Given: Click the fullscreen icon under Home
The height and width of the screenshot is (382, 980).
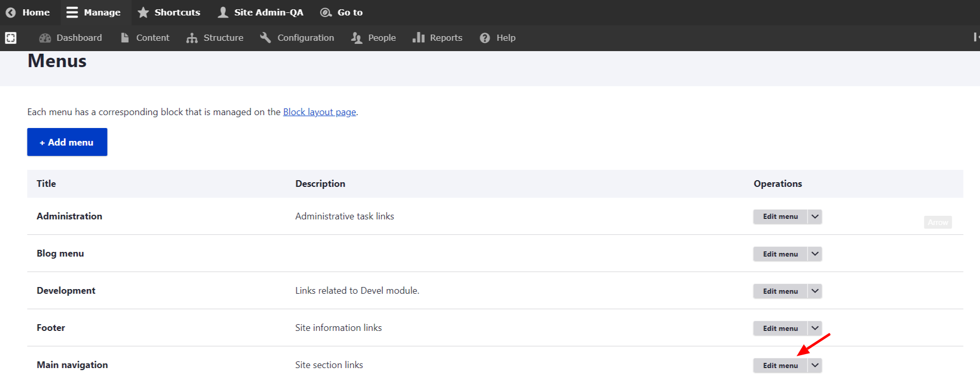Looking at the screenshot, I should pyautogui.click(x=11, y=38).
